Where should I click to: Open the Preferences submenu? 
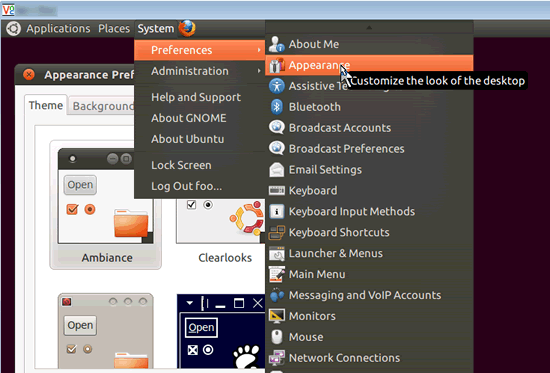point(200,50)
